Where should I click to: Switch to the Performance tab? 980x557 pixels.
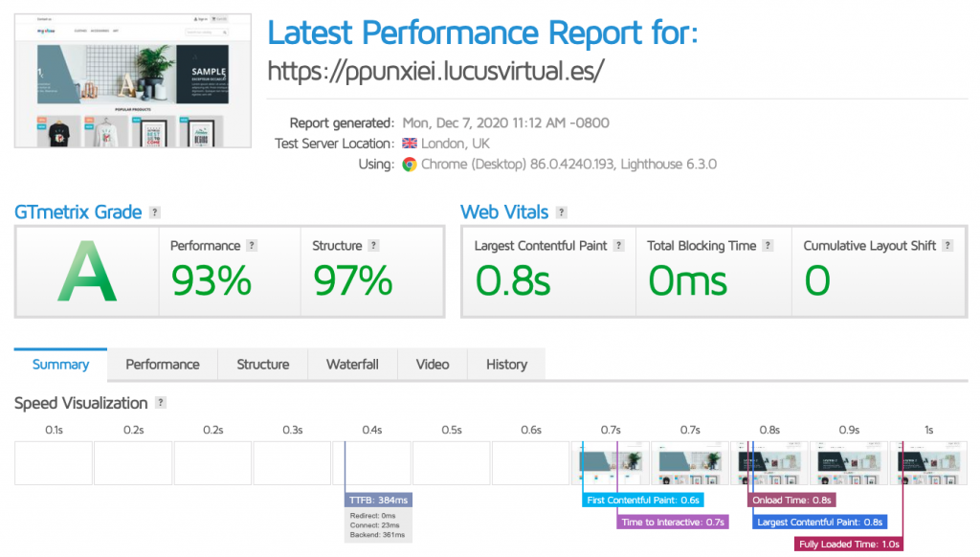coord(163,365)
